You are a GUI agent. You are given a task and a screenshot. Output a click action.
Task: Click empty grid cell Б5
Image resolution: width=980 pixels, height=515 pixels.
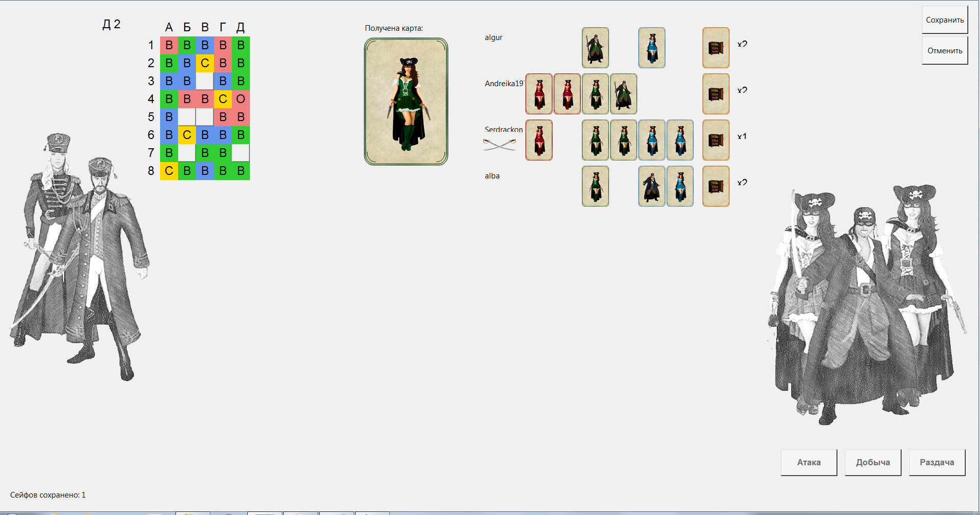click(x=187, y=117)
